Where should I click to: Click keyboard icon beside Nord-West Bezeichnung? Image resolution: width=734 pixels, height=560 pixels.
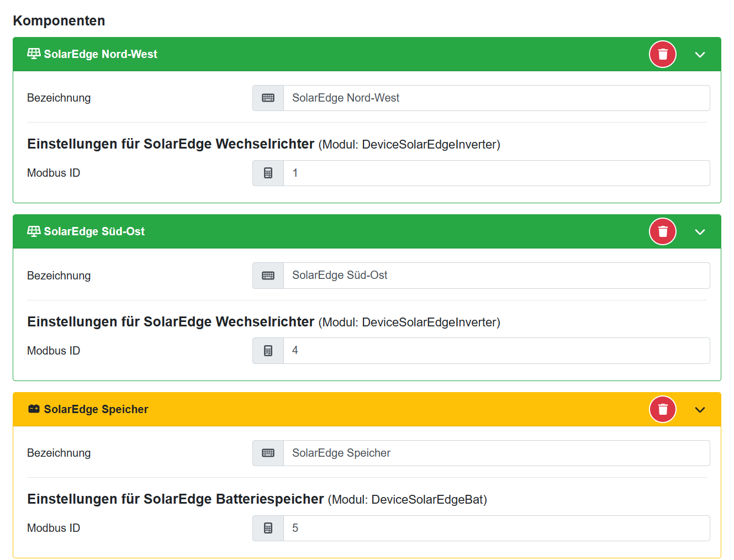tap(268, 98)
